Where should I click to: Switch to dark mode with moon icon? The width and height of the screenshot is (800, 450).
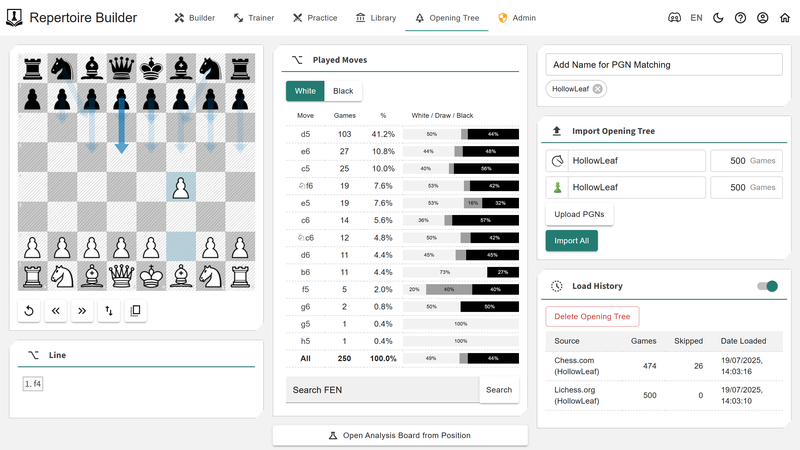tap(718, 18)
